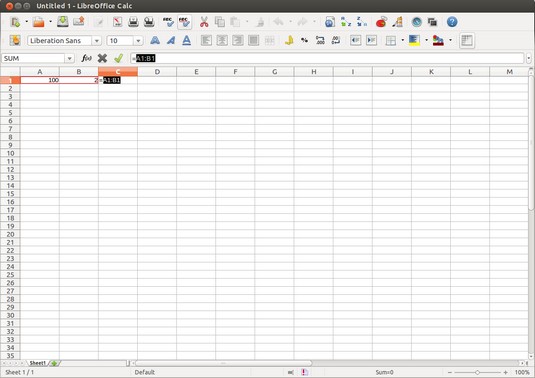Save the document with the green arrow icon
Screen dimensions: 535x378
(x=62, y=22)
